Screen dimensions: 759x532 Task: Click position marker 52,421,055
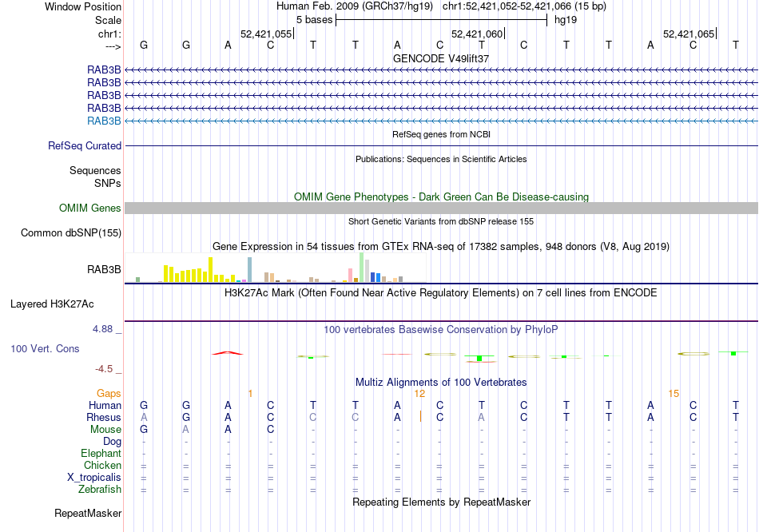click(266, 34)
